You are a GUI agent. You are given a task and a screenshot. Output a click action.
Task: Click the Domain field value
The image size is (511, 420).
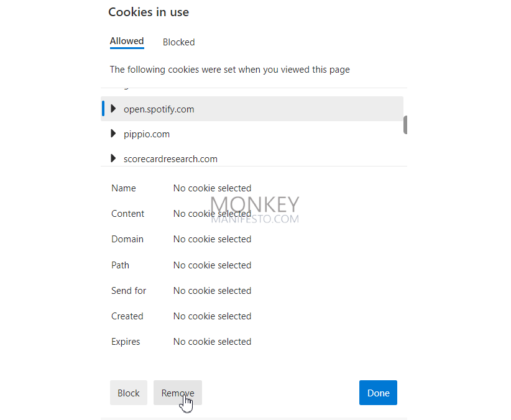[212, 239]
